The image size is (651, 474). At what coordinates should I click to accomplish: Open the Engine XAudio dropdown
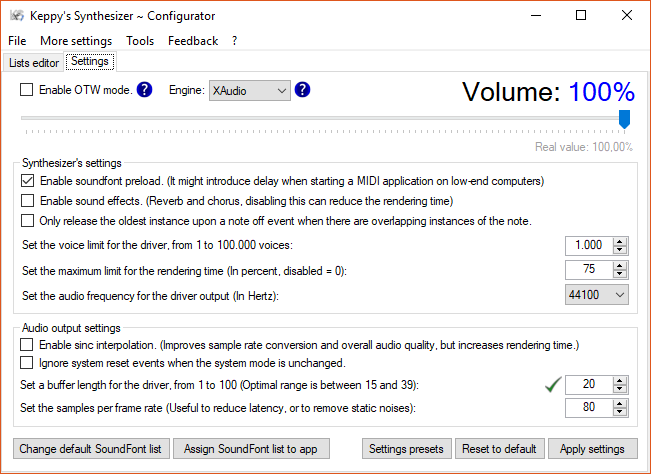(x=249, y=91)
